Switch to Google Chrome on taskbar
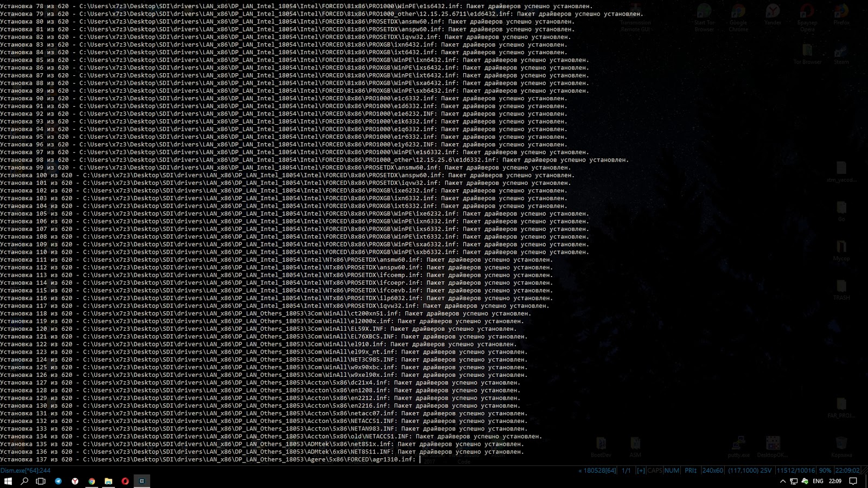Screen dimensions: 868x488 point(92,481)
